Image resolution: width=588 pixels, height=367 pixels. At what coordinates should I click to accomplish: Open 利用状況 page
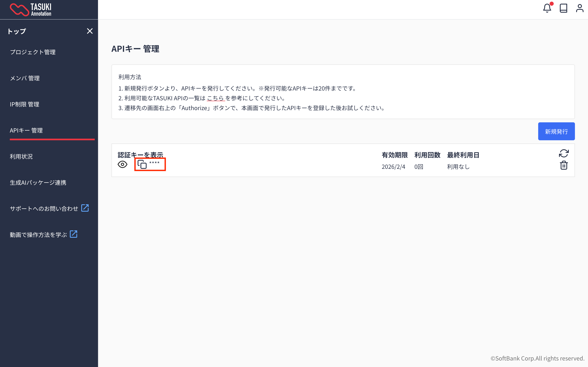[21, 157]
